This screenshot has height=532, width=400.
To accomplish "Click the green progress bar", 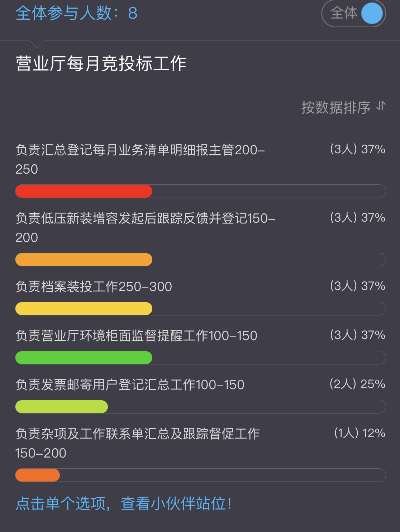I will click(x=84, y=358).
